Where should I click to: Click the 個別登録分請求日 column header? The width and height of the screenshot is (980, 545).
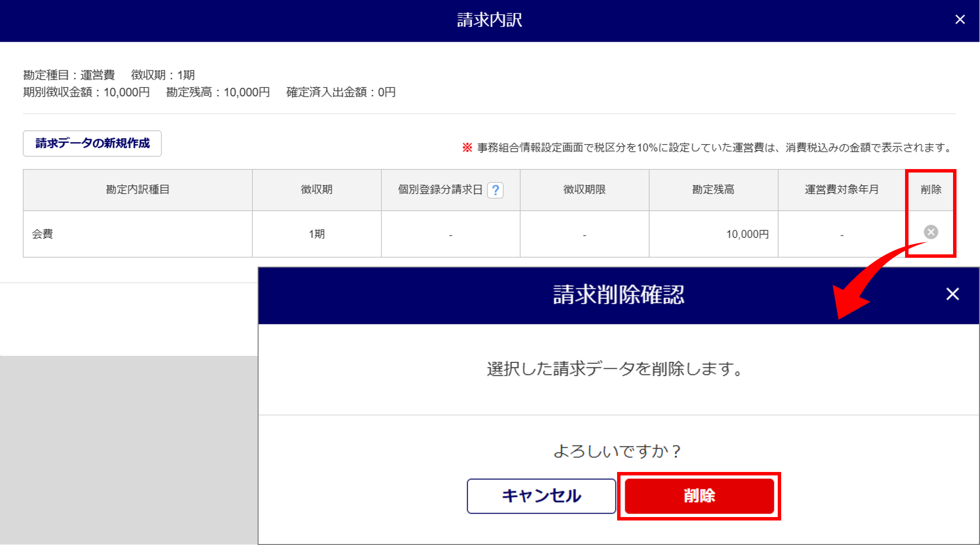(440, 190)
